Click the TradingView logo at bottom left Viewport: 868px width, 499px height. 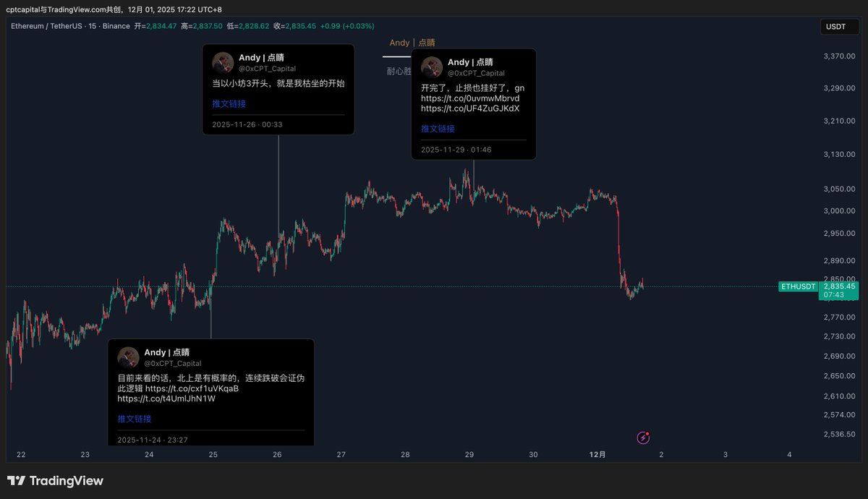tap(54, 480)
